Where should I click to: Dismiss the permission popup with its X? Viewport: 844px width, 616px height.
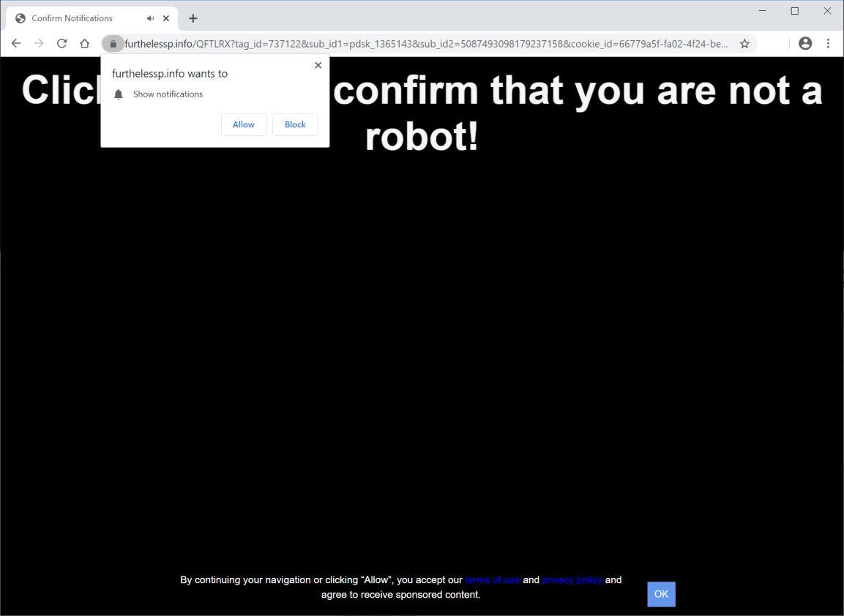318,65
